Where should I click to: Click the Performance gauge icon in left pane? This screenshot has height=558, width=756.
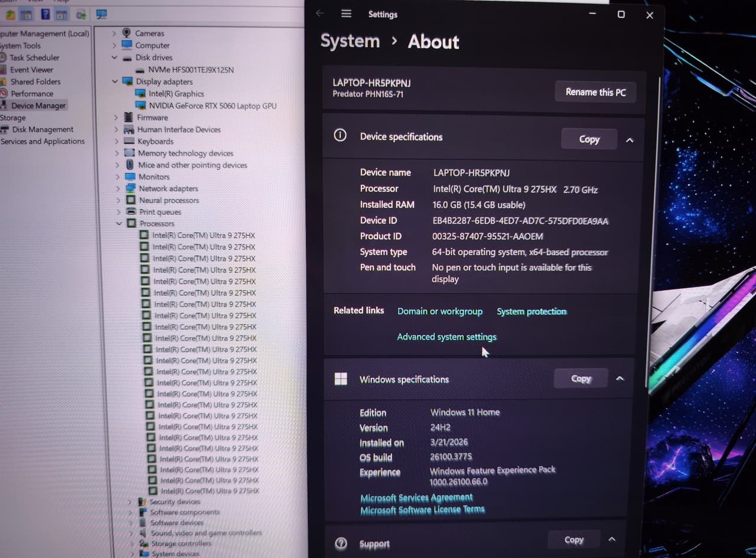pos(3,93)
